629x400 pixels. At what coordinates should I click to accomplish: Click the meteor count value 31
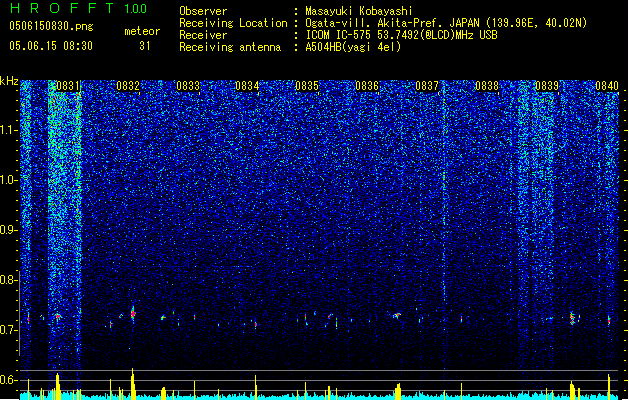tap(145, 46)
